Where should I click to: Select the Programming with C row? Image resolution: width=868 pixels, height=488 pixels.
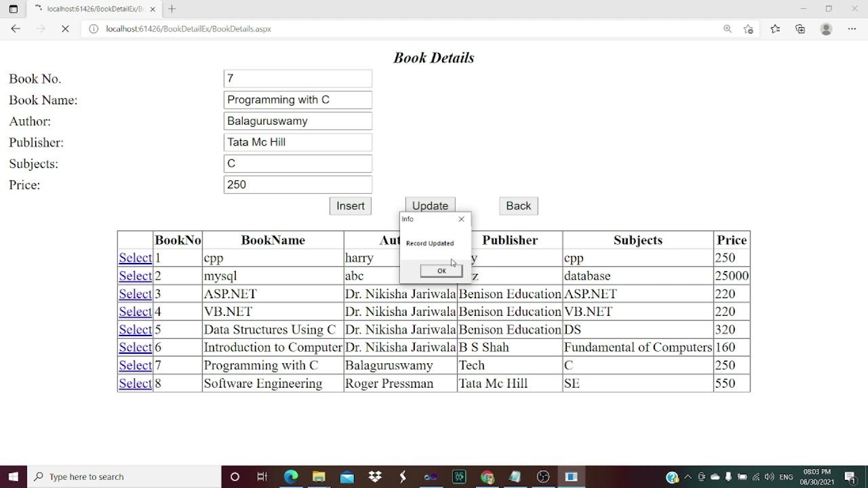(135, 366)
